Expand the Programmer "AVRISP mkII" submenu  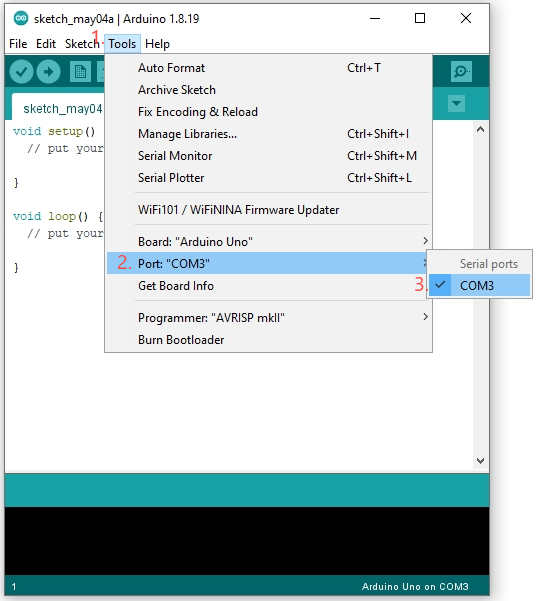268,317
